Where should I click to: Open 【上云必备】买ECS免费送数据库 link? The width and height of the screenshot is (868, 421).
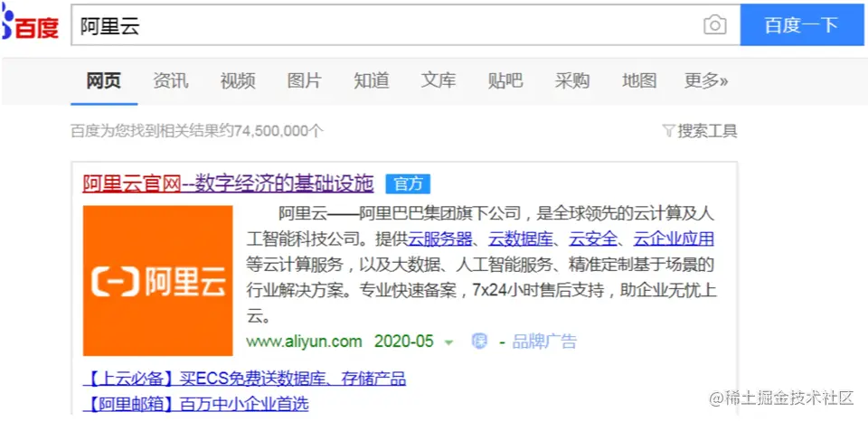(244, 379)
